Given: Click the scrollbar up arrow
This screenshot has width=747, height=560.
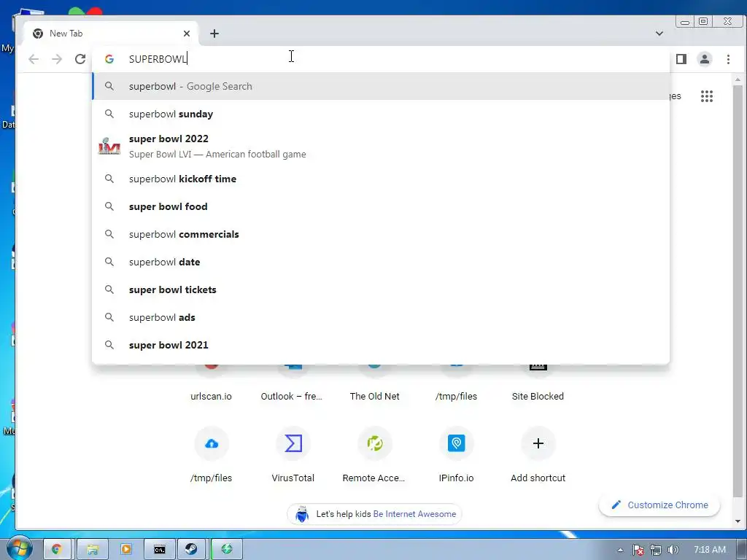Looking at the screenshot, I should tap(738, 79).
